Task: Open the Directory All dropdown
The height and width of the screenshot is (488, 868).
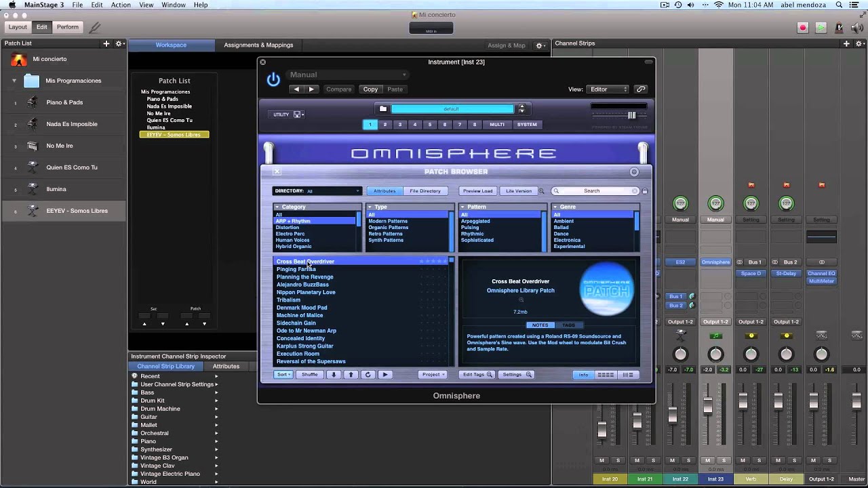Action: (317, 191)
